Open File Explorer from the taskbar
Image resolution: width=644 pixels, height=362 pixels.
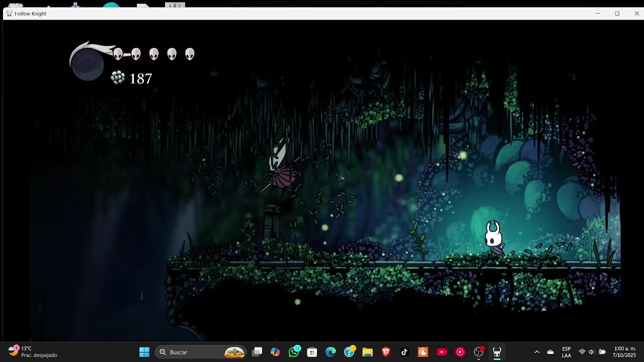(367, 352)
